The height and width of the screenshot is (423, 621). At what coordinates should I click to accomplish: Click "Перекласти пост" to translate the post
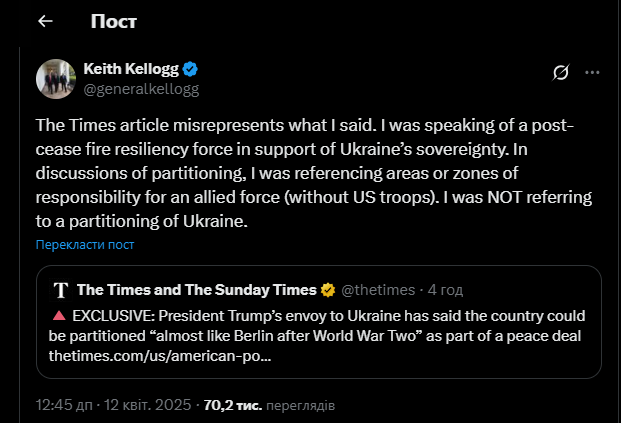click(85, 244)
